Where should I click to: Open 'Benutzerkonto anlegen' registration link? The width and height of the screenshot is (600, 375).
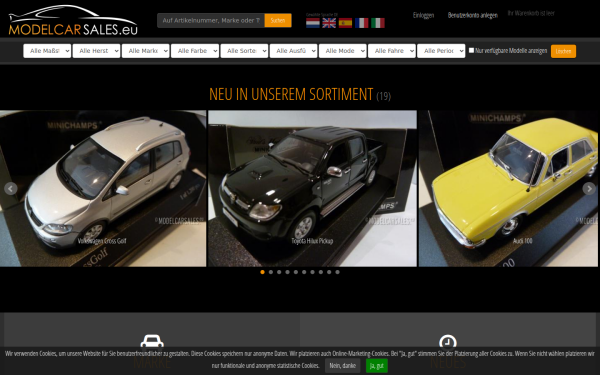click(x=473, y=15)
